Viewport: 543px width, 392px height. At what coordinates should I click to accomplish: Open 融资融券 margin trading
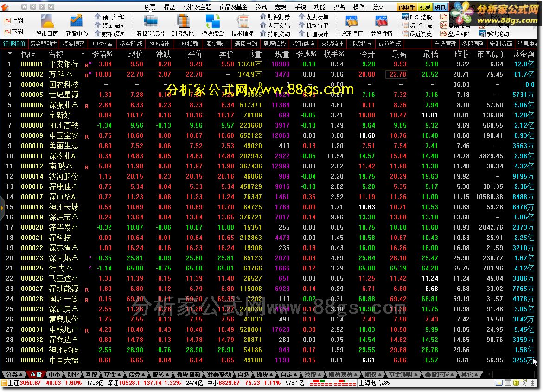point(275,17)
